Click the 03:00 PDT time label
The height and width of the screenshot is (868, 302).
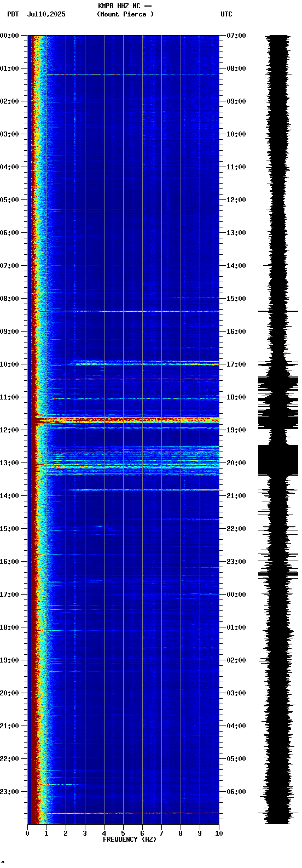coord(10,134)
